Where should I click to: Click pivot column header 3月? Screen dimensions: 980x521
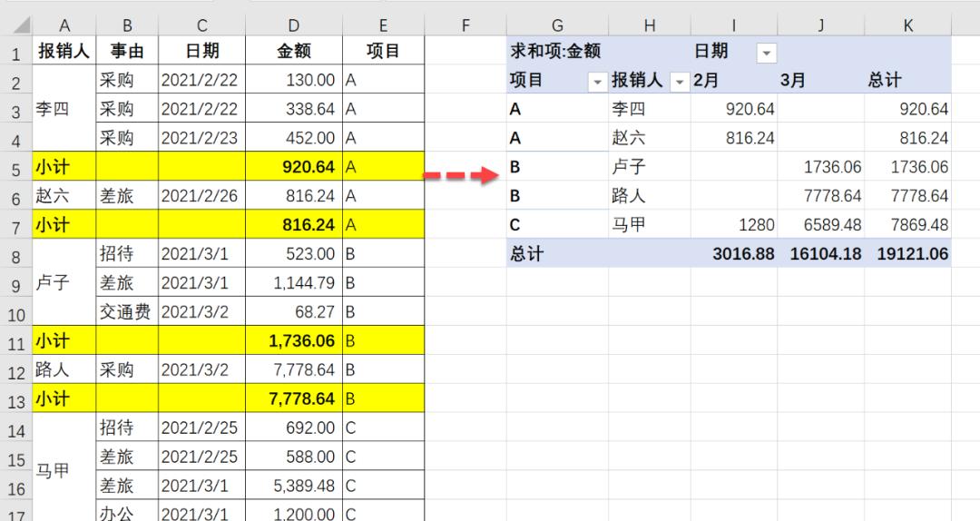point(821,80)
